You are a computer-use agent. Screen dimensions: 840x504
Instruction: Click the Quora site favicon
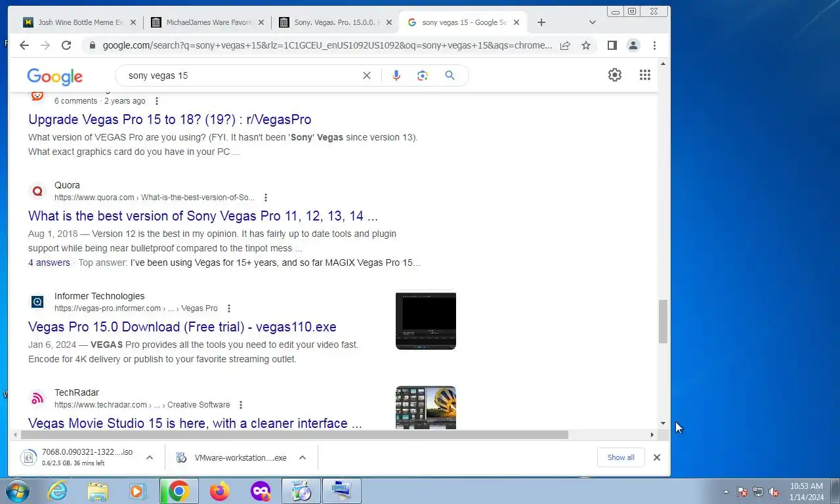coord(37,192)
